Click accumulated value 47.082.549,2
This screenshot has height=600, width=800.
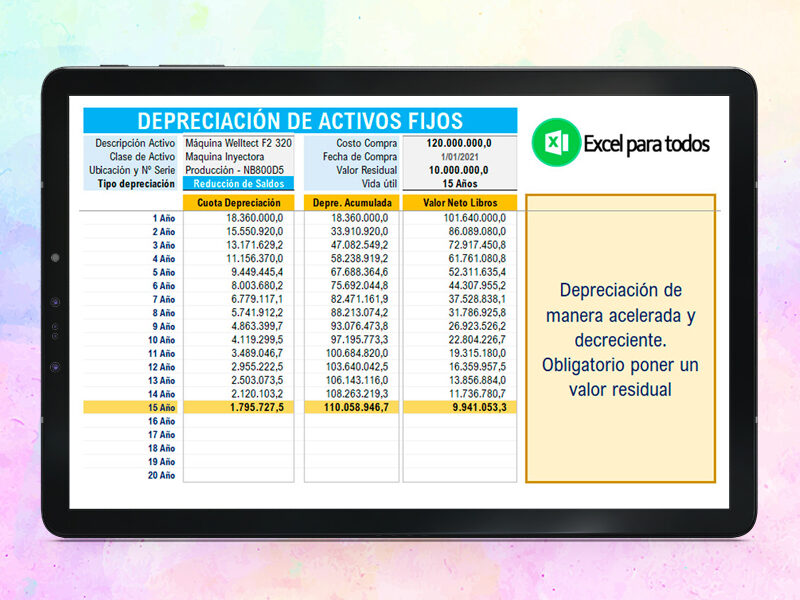359,245
